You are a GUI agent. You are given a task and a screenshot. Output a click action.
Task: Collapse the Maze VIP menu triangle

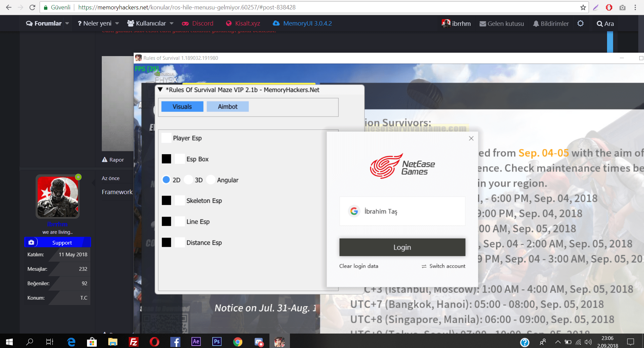160,90
